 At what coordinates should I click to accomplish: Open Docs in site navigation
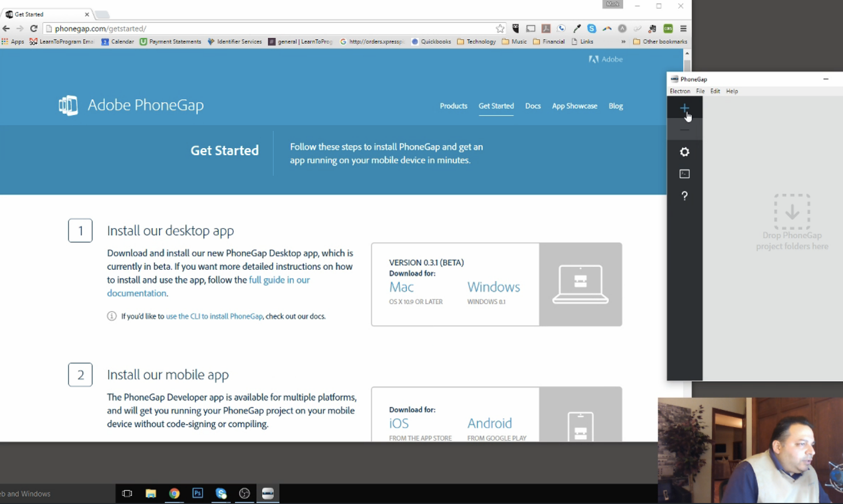(x=533, y=106)
